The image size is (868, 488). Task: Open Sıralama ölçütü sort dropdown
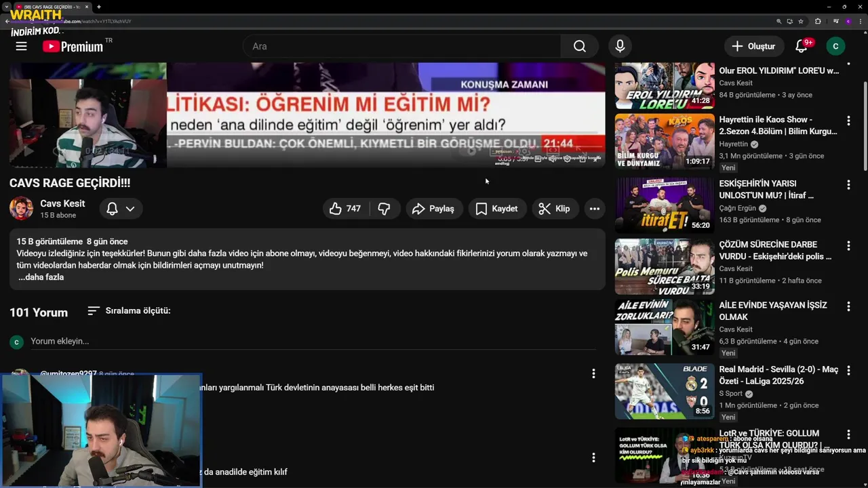129,310
